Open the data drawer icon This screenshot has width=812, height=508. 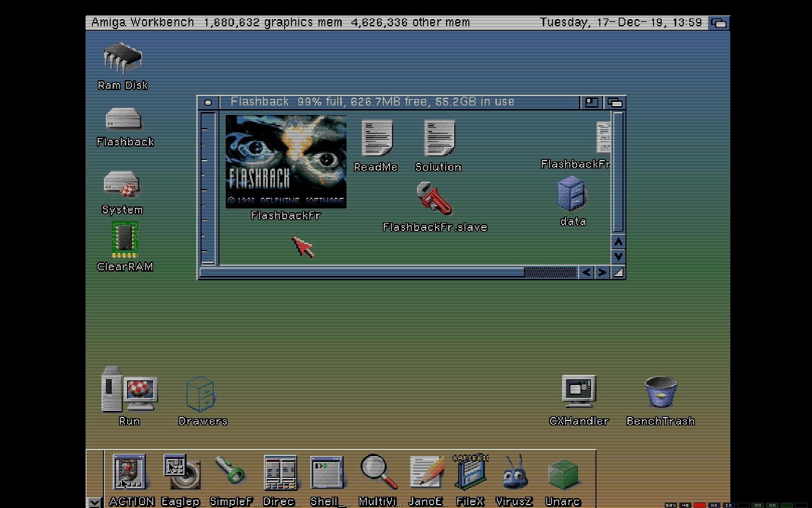[572, 194]
